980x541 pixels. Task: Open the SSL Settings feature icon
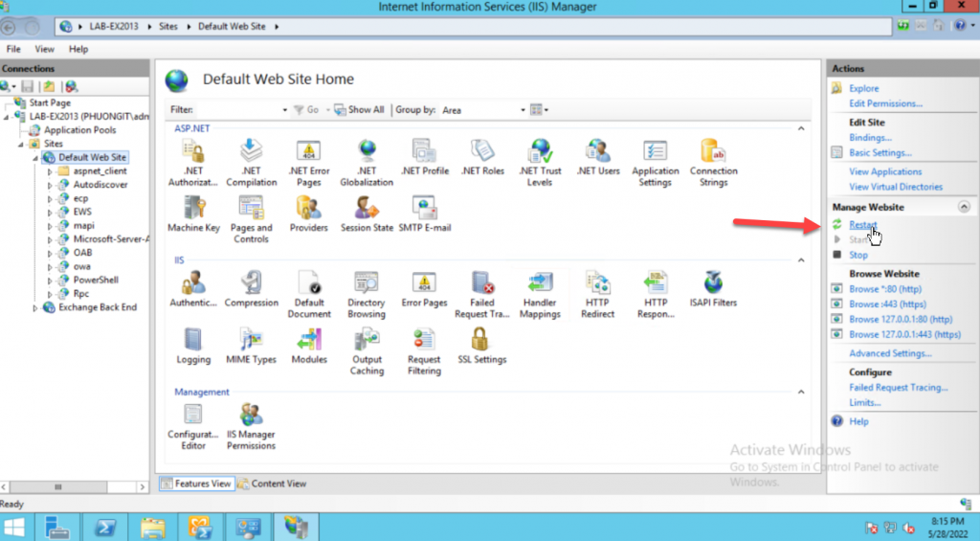pos(481,340)
